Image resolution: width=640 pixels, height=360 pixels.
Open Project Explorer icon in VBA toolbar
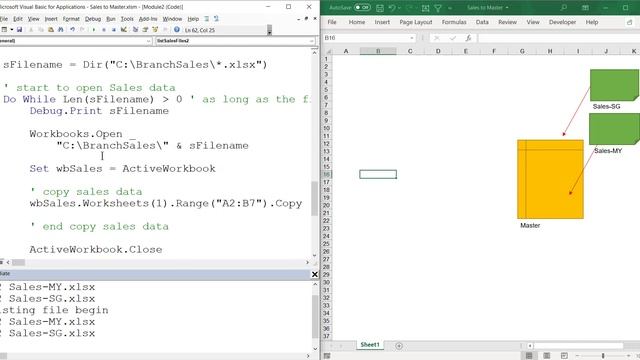[135, 29]
